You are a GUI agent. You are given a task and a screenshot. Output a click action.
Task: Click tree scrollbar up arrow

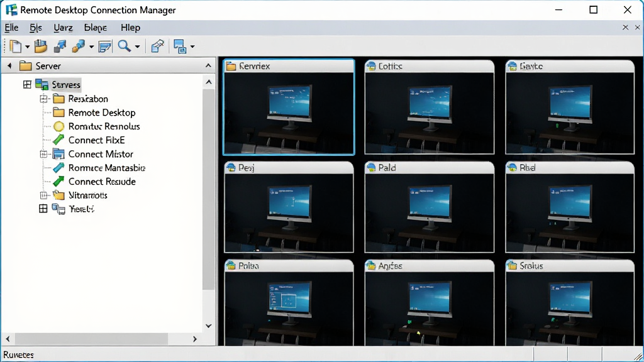(209, 82)
